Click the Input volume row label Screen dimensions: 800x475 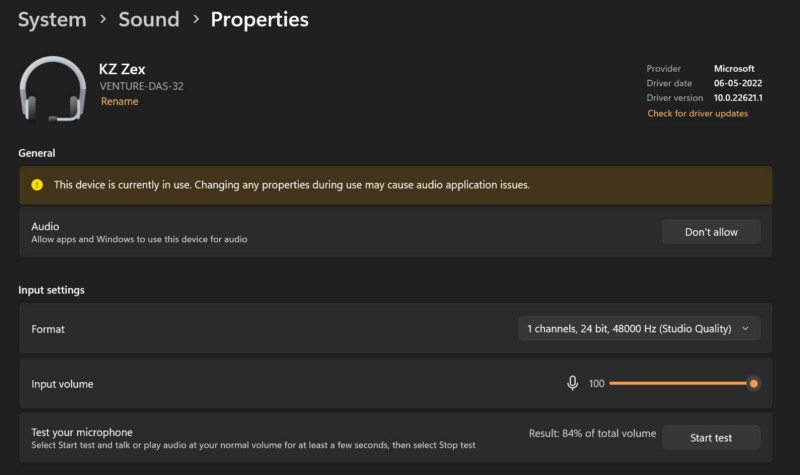62,384
